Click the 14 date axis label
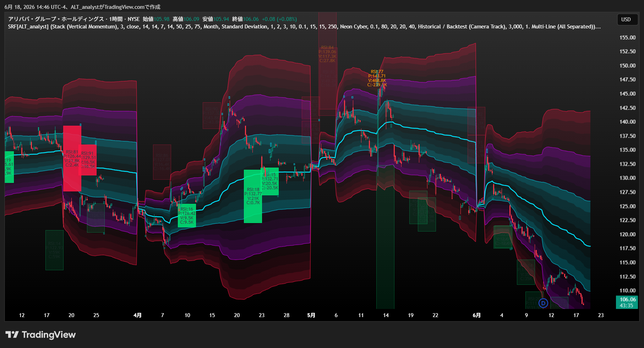Image resolution: width=644 pixels, height=348 pixels. (386, 315)
